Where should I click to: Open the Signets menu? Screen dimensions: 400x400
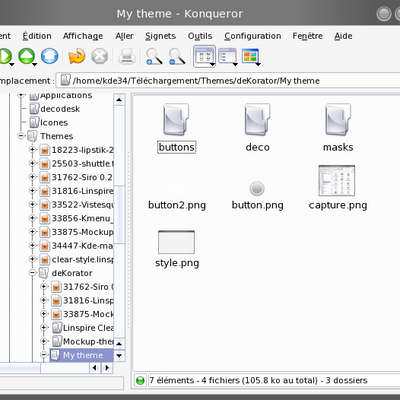click(160, 36)
